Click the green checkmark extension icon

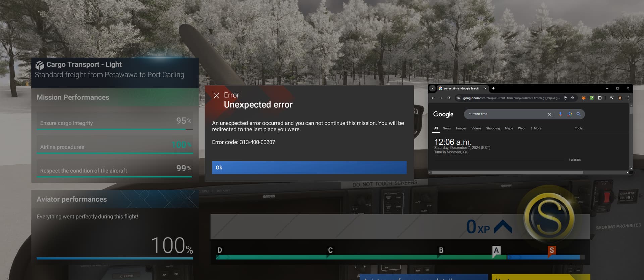coord(592,98)
